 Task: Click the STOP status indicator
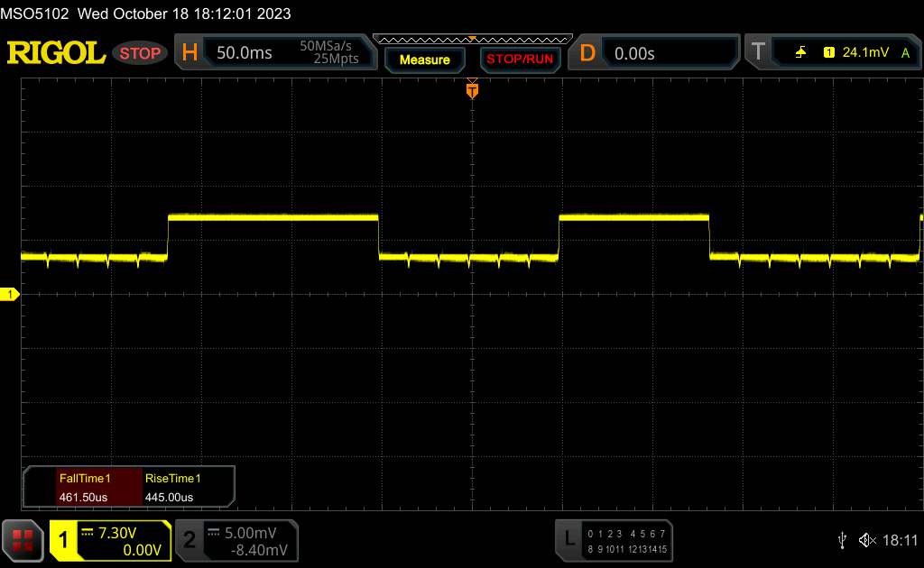[140, 53]
